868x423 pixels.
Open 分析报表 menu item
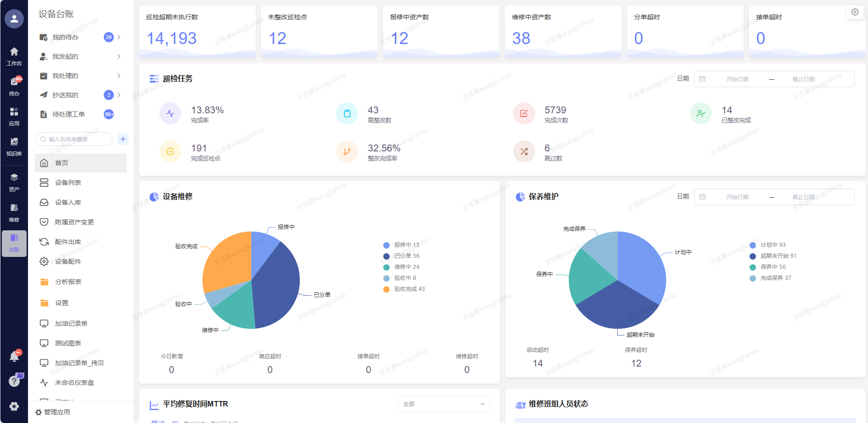[x=68, y=282]
